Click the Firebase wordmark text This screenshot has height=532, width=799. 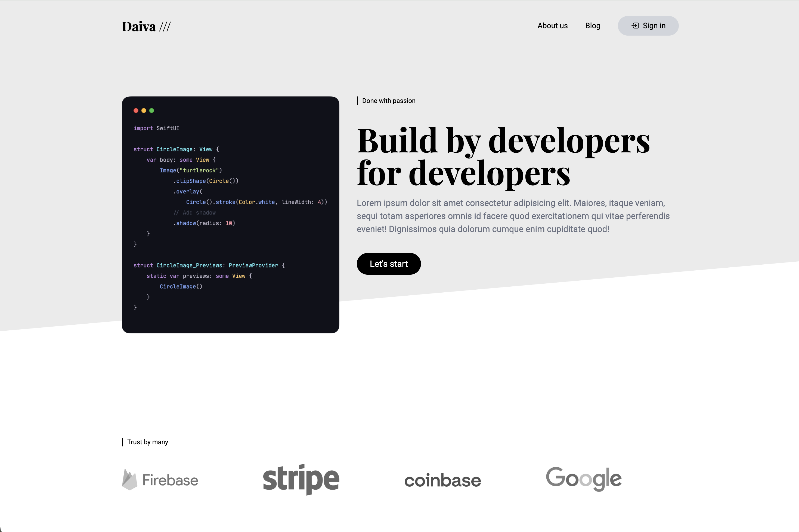[170, 480]
